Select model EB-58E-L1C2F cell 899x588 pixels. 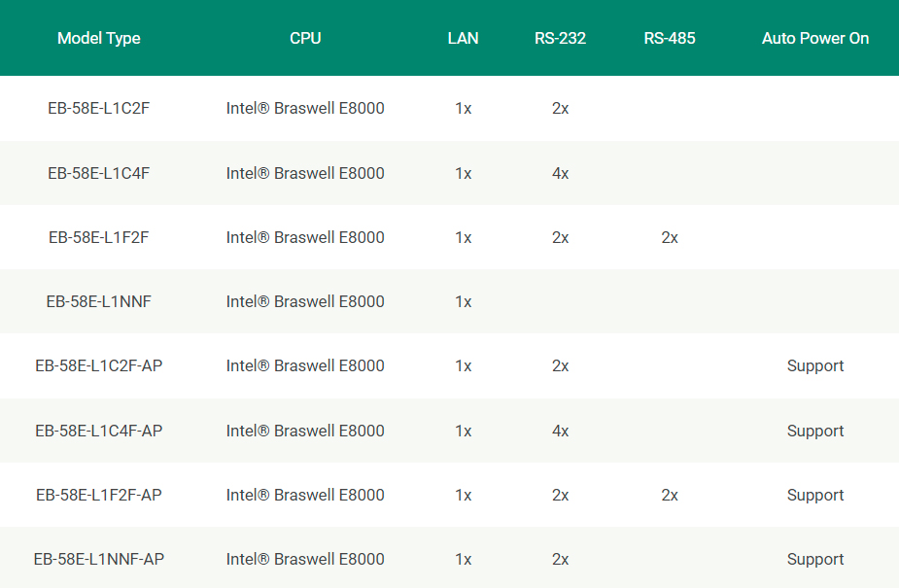pos(98,108)
